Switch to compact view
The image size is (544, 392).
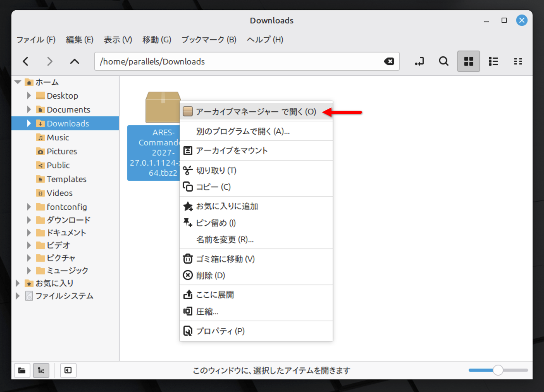tap(518, 61)
